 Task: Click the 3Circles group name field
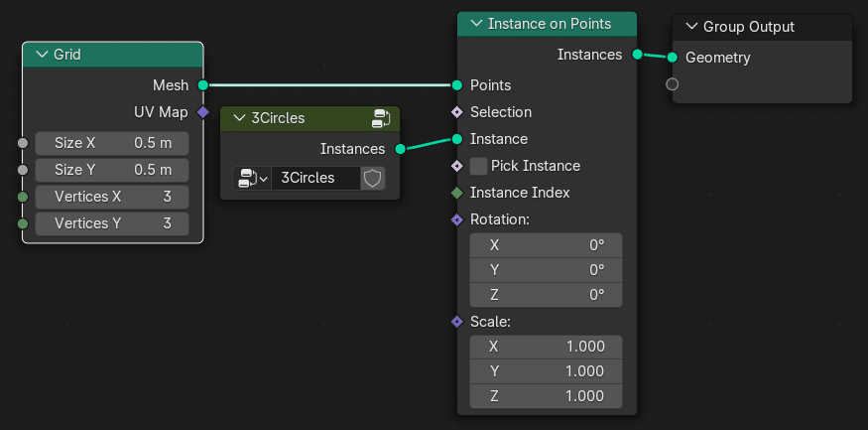(x=315, y=179)
